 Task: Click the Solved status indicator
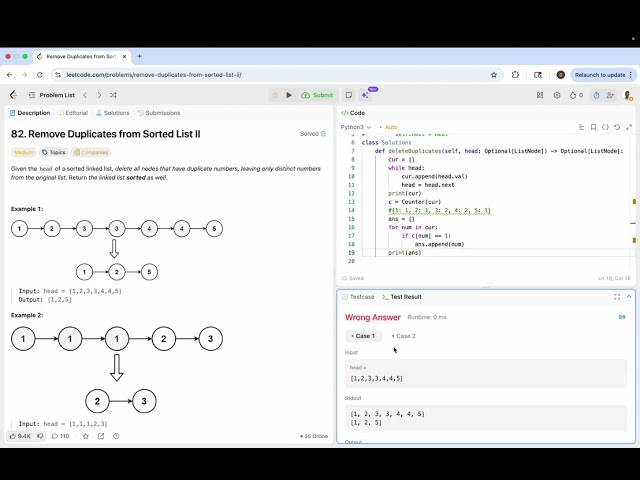313,133
